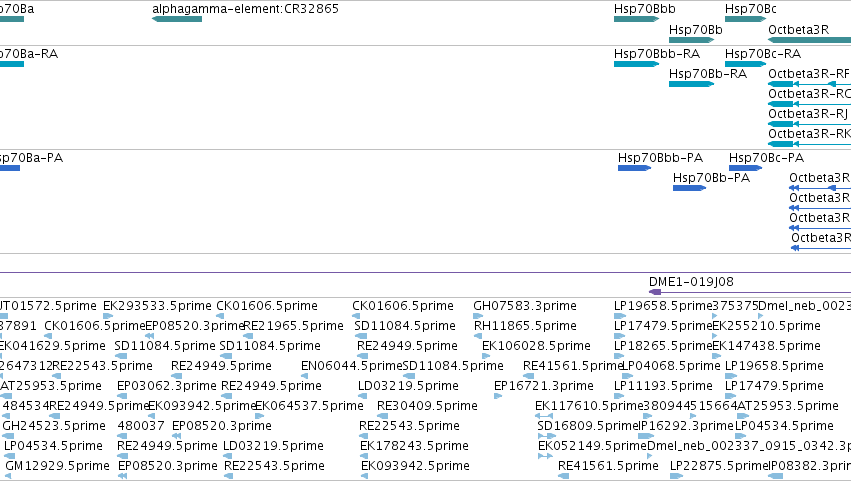This screenshot has width=851, height=481.
Task: Click the Hsp70Bb gene label
Action: (696, 30)
